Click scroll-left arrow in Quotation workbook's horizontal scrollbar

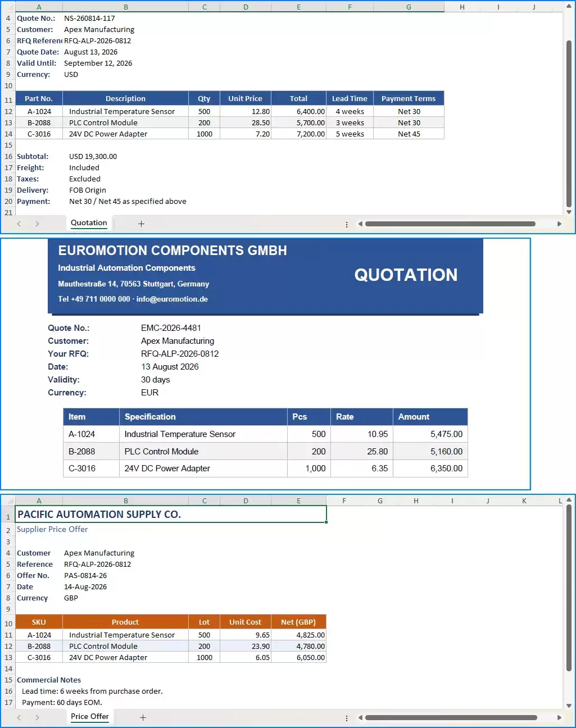pos(360,224)
